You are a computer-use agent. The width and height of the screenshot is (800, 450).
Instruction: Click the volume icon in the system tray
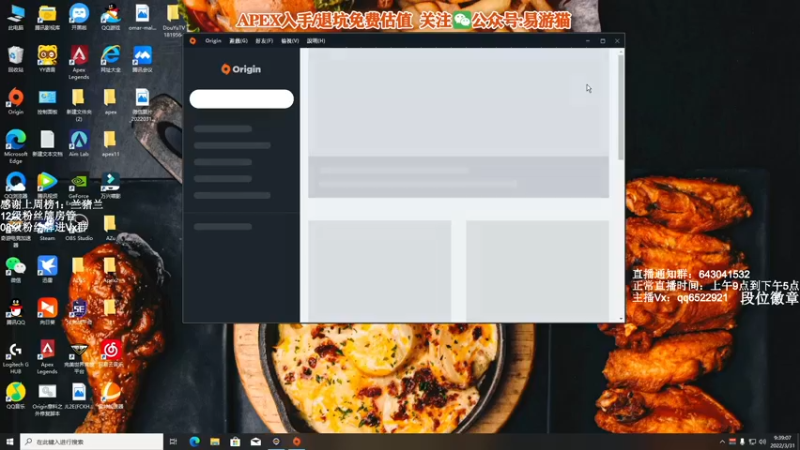[x=762, y=442]
